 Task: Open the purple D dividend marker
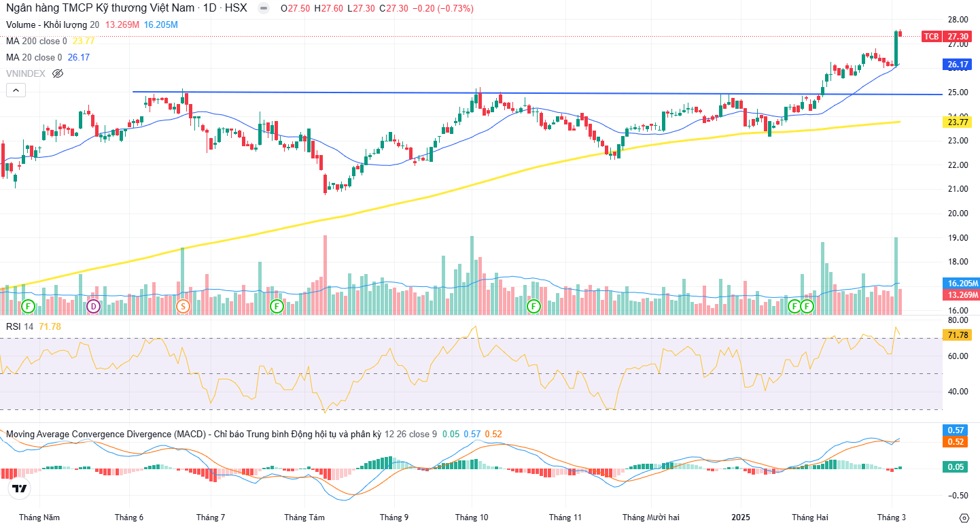94,306
